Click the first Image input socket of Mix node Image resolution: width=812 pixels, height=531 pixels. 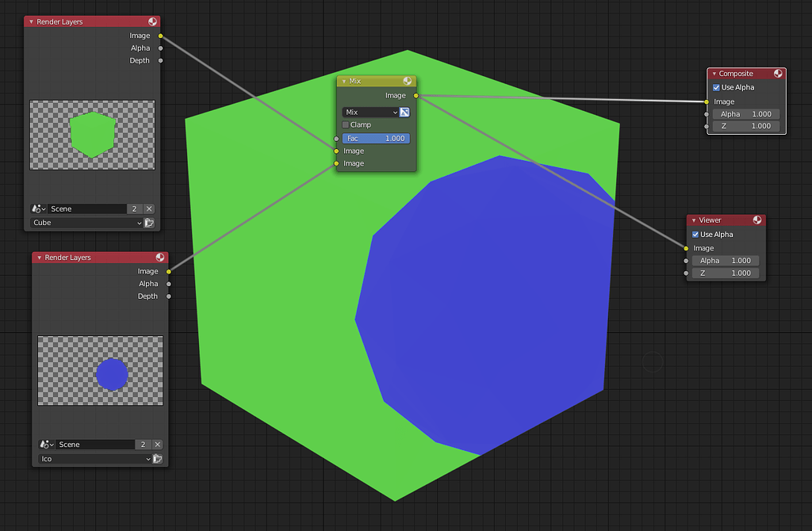click(336, 151)
